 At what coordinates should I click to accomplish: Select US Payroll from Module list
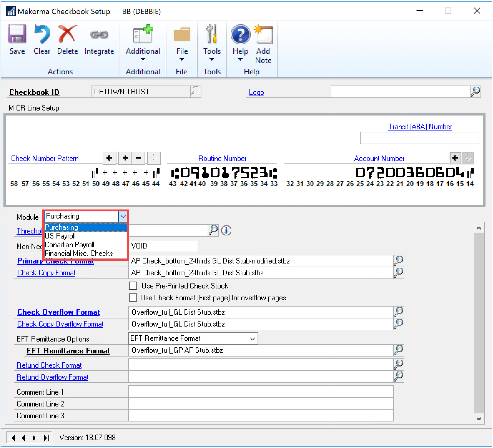click(60, 236)
